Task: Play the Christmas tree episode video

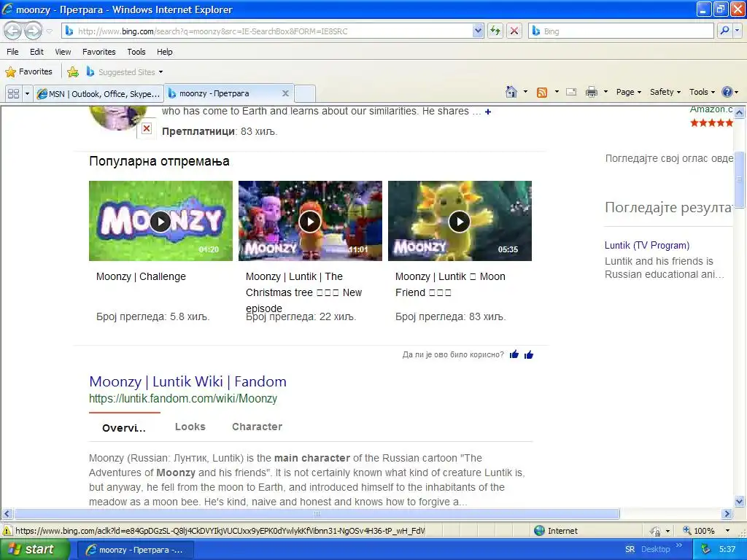Action: [x=310, y=221]
